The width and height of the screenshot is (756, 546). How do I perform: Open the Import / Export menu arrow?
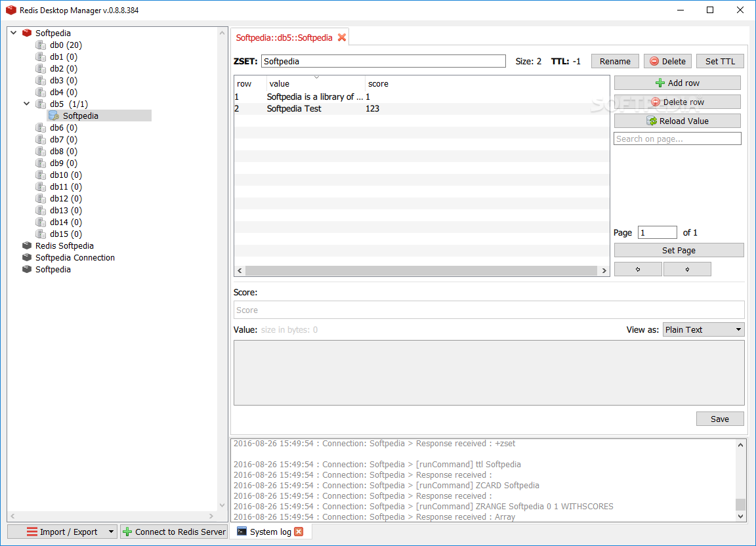tap(111, 532)
